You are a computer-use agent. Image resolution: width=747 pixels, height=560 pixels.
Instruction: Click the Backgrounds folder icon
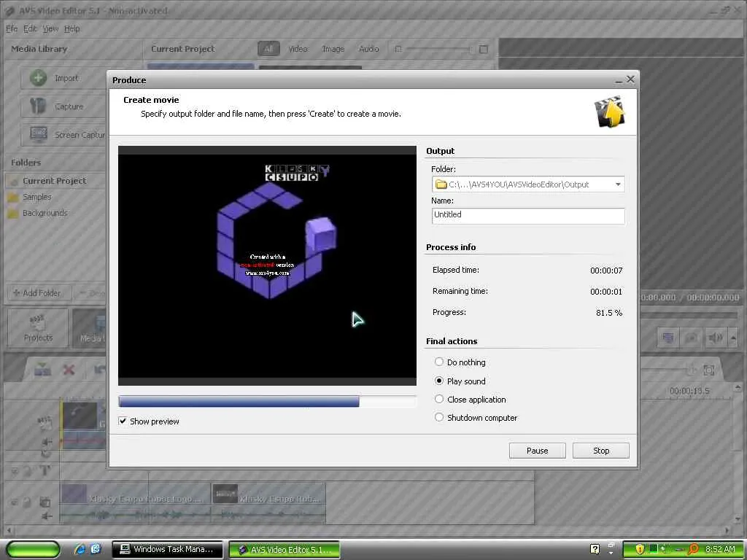[13, 213]
